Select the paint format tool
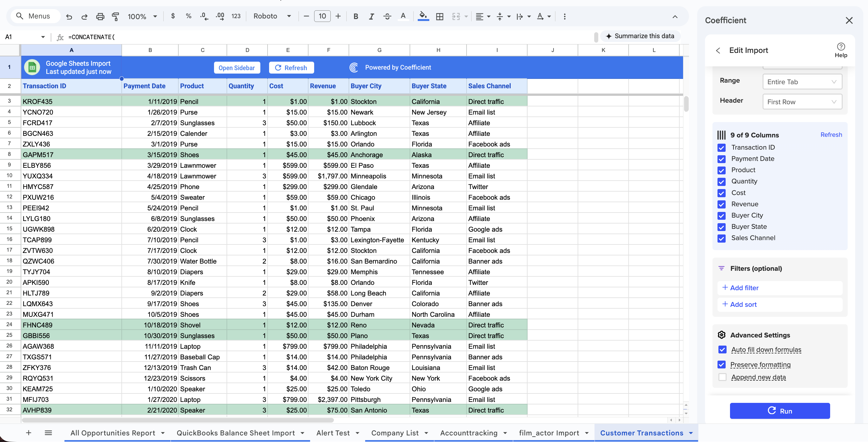Image resolution: width=868 pixels, height=442 pixels. click(x=115, y=16)
